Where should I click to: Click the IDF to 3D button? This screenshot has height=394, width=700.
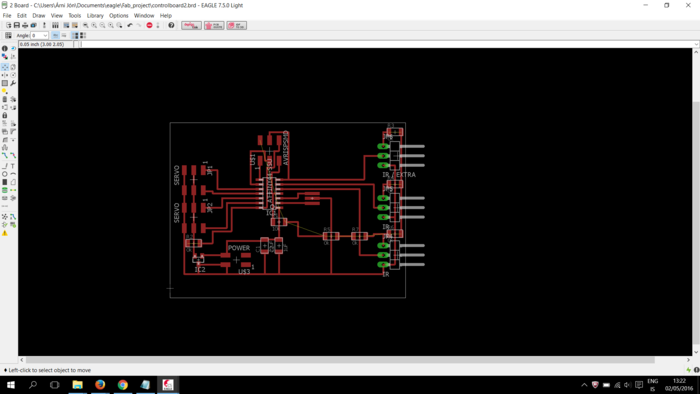point(237,25)
